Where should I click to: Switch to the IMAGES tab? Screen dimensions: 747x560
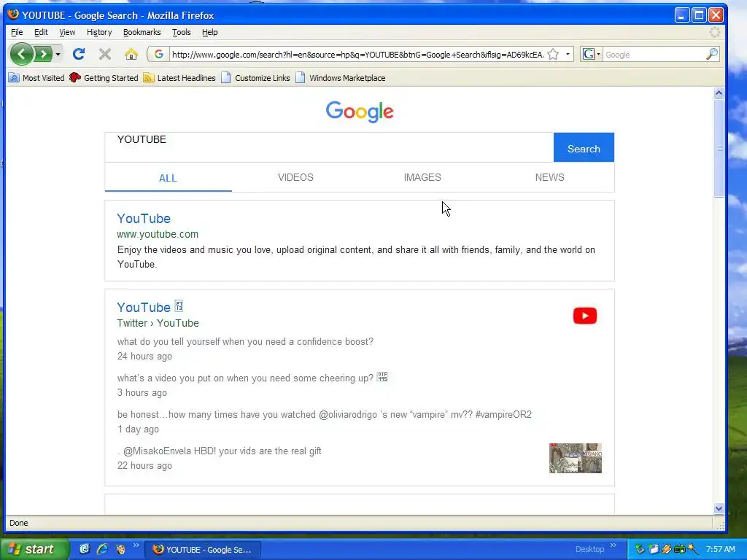click(422, 177)
